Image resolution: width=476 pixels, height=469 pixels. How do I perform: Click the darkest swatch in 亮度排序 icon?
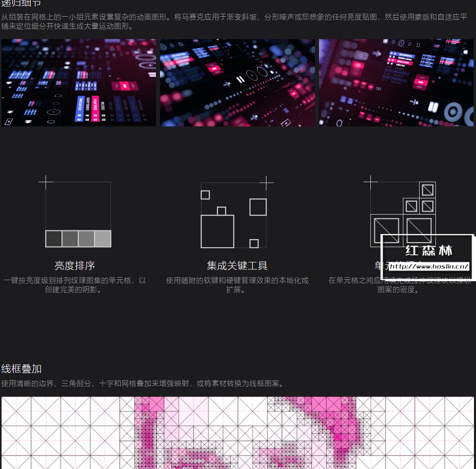(x=54, y=239)
